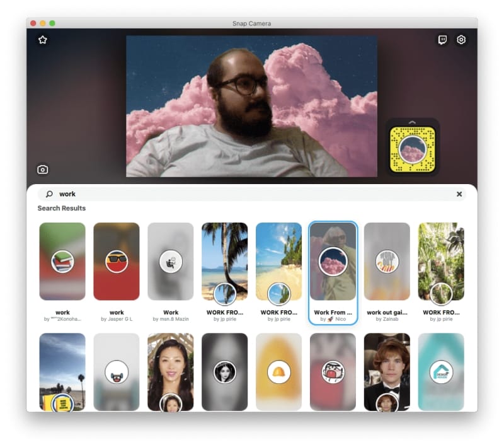Open favorites with the star icon

tap(43, 40)
